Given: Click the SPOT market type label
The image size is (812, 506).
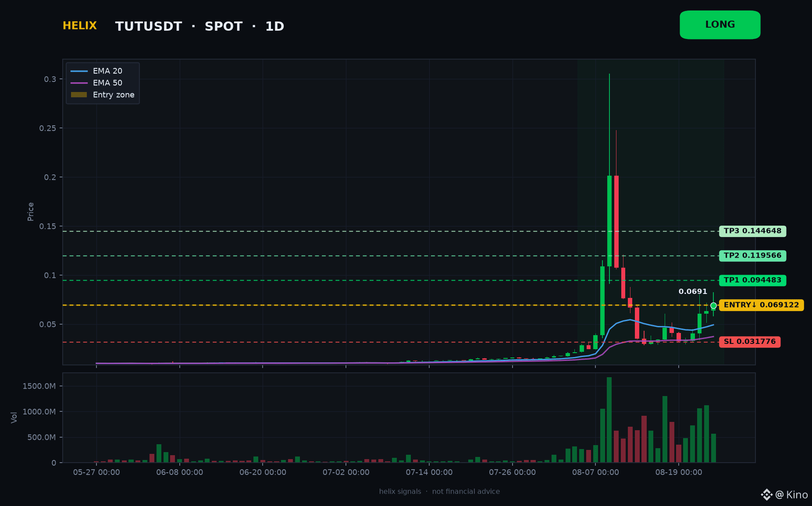Looking at the screenshot, I should click(224, 26).
